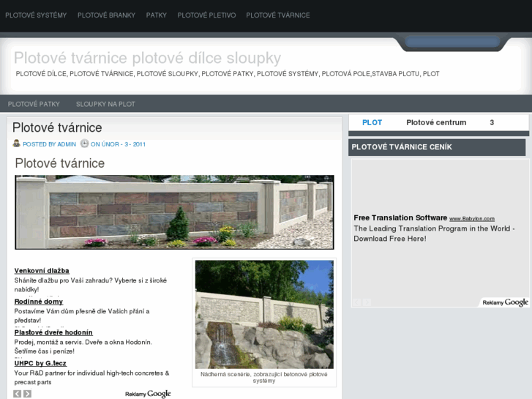Click the Venkovní dlažba ad link
The image size is (532, 399).
click(x=42, y=271)
